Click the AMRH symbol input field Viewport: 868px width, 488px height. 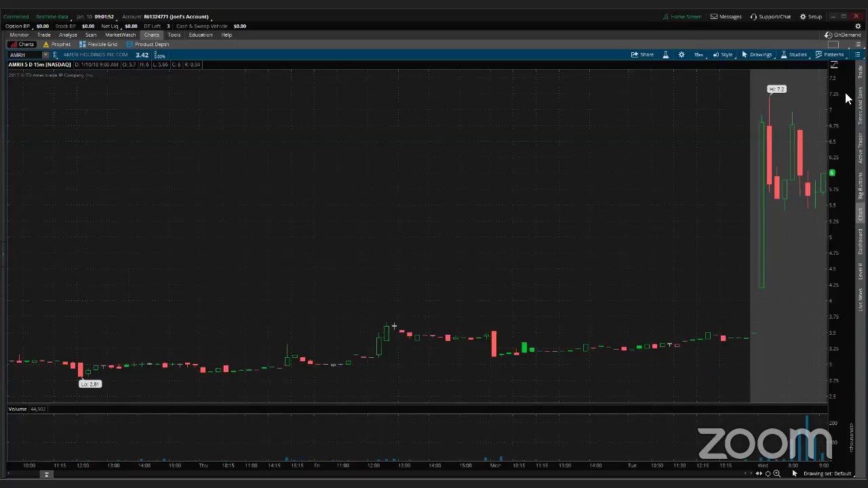(25, 55)
